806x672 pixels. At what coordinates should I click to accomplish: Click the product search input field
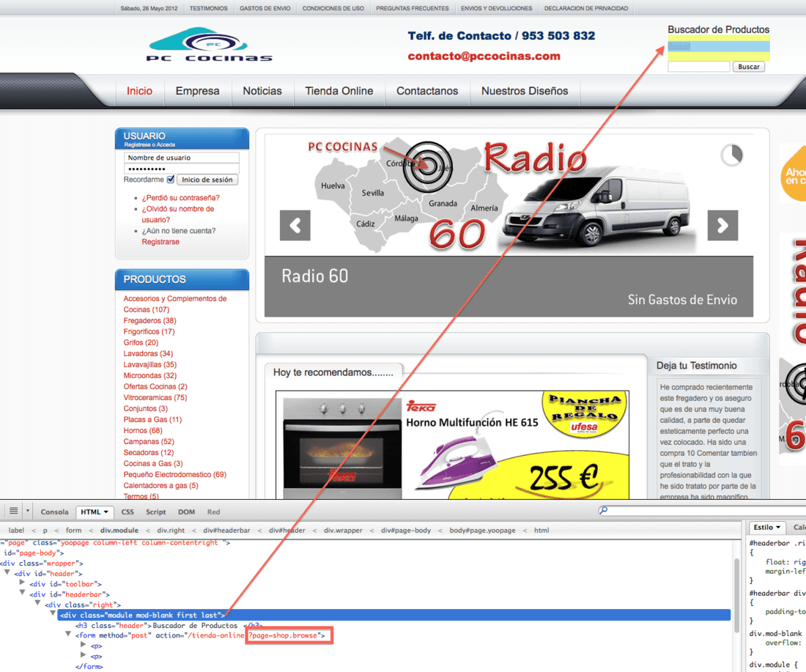[699, 67]
